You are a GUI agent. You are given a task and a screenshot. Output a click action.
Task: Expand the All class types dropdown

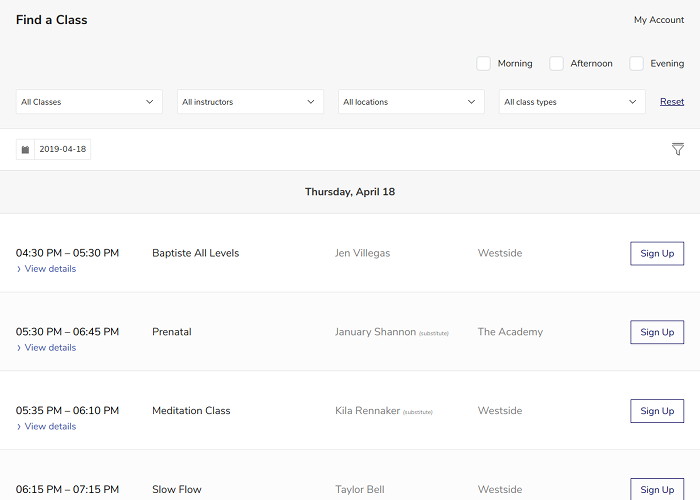click(x=572, y=102)
